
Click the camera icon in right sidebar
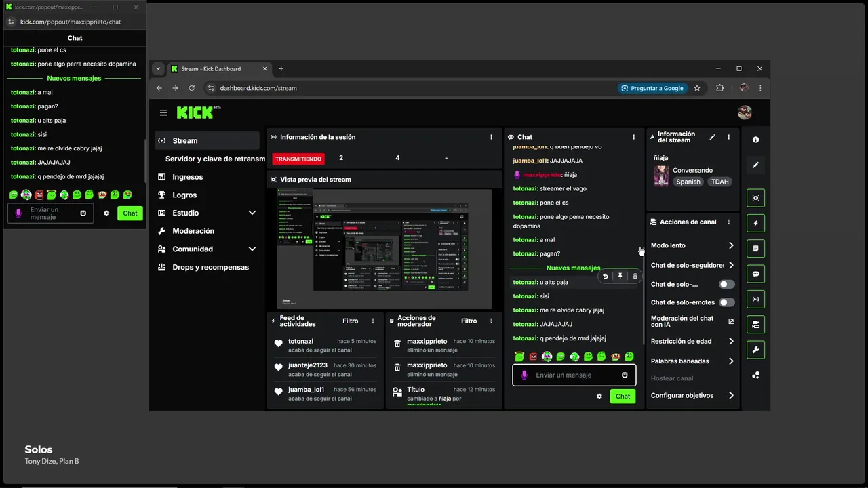[x=755, y=325]
